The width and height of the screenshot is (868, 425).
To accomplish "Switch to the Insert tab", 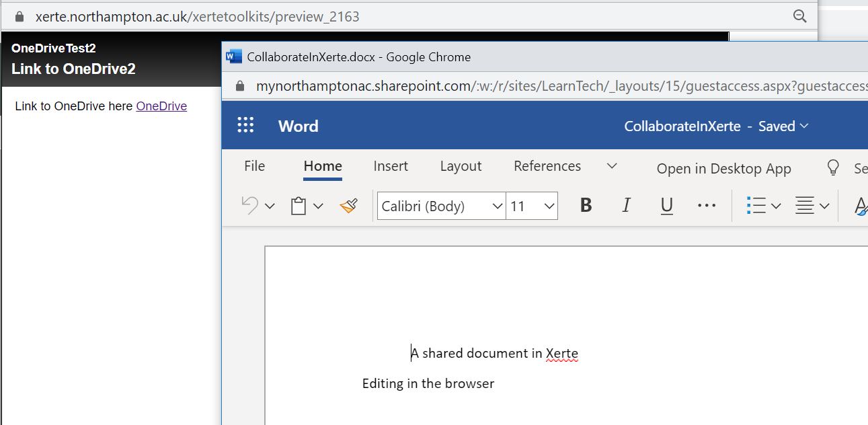I will point(391,166).
